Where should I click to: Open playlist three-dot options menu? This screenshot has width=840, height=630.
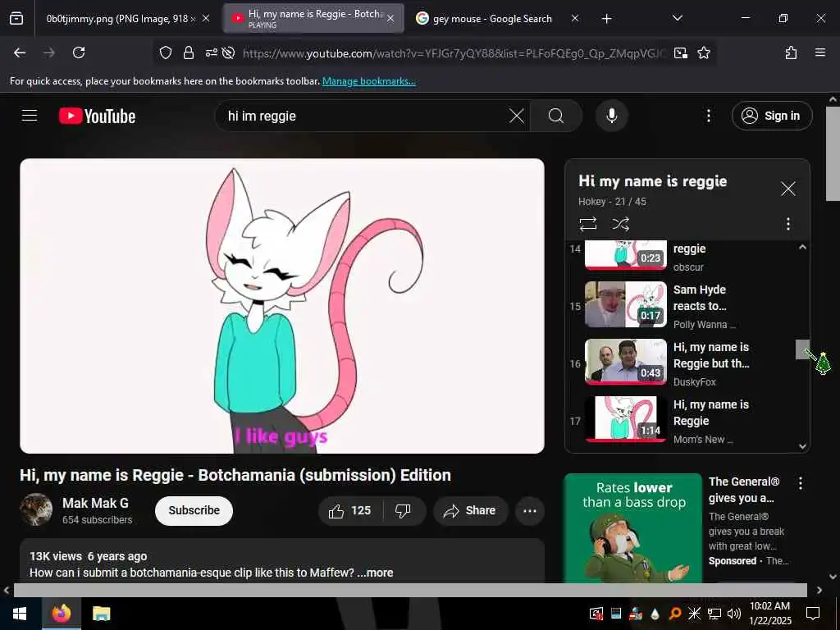click(787, 223)
